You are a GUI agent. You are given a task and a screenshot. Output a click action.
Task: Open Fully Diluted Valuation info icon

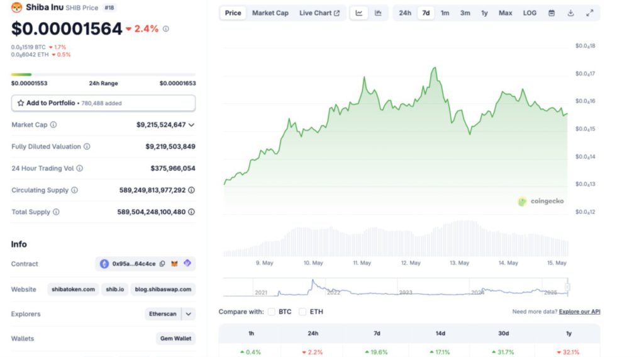pos(87,147)
